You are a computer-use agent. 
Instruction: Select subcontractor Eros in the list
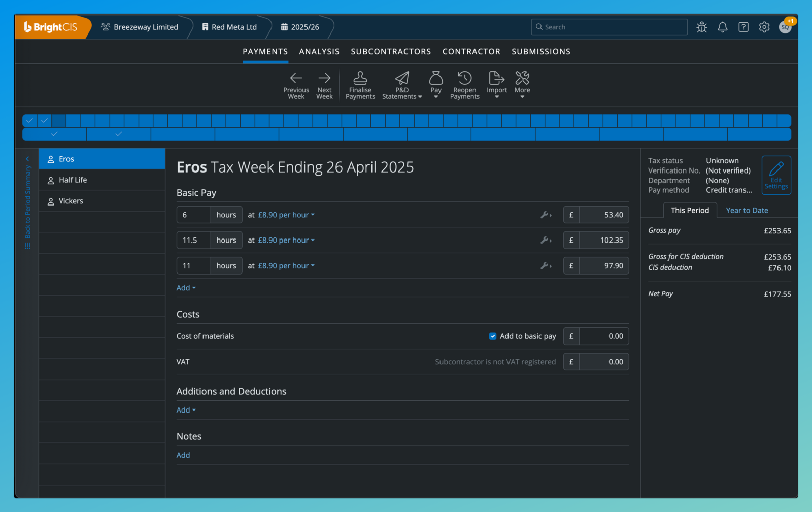click(x=102, y=159)
